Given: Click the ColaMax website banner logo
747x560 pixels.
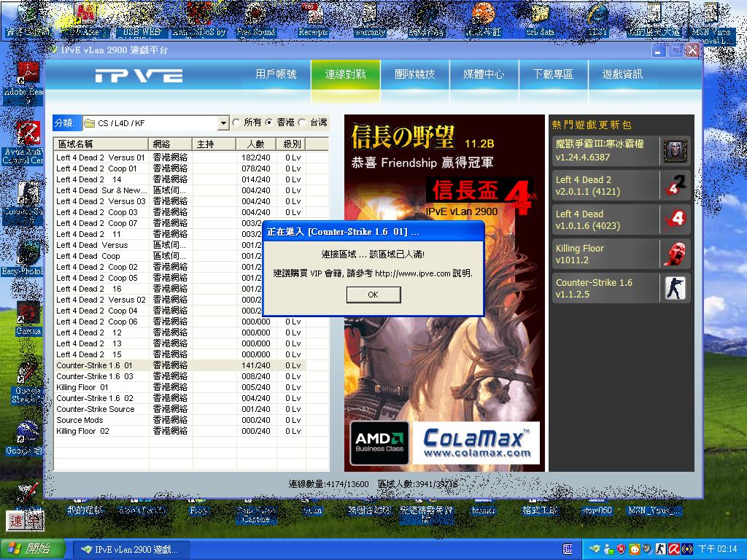Looking at the screenshot, I should pos(476,443).
